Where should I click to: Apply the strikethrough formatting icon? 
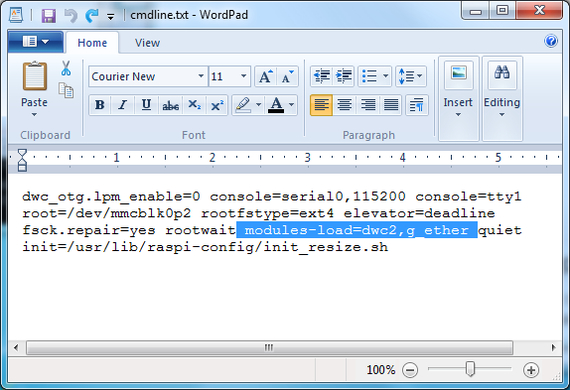170,105
